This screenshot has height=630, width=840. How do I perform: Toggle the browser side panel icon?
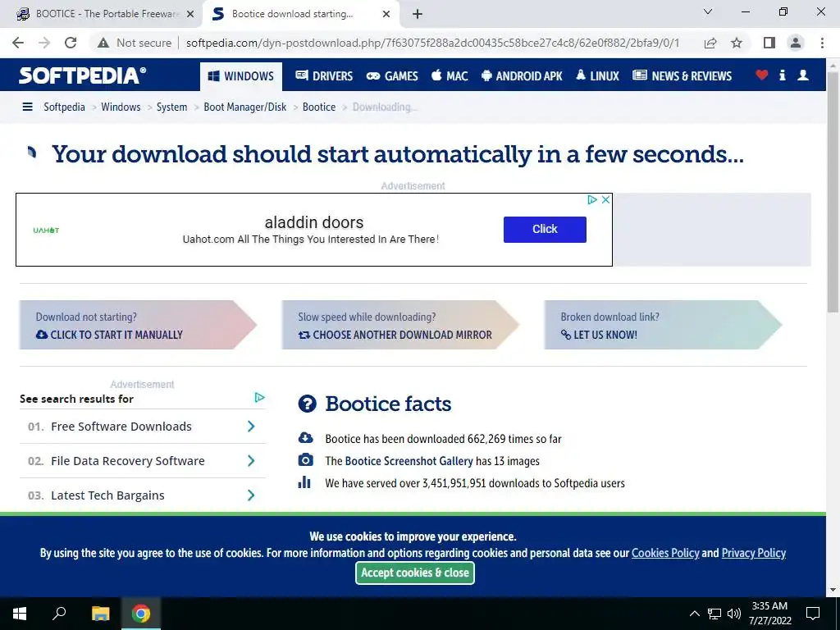coord(769,43)
